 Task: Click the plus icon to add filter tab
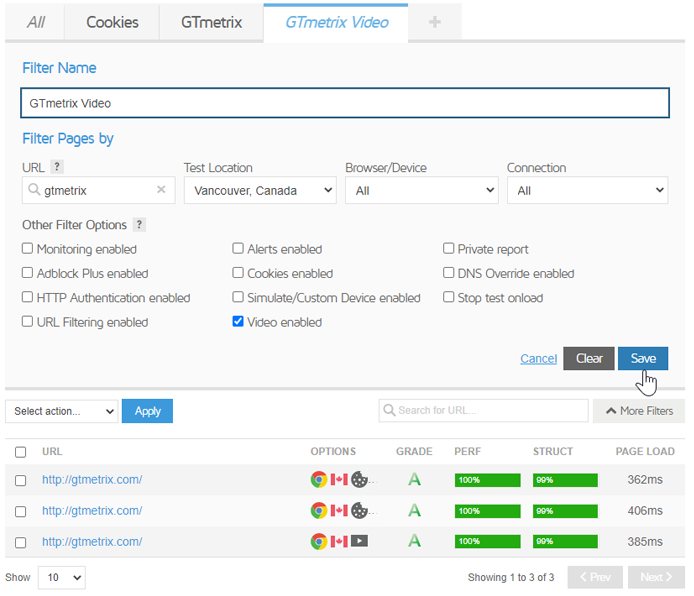(x=435, y=22)
